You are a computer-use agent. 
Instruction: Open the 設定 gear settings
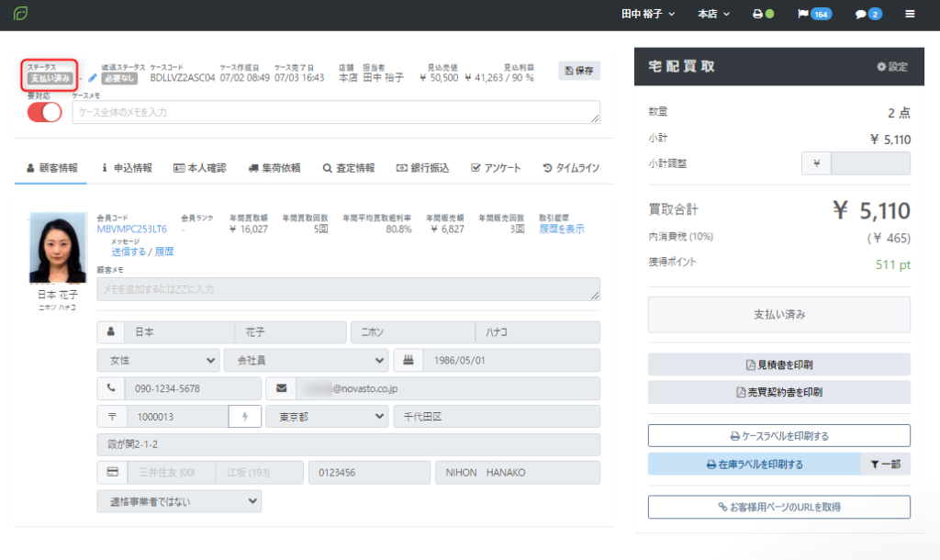891,67
